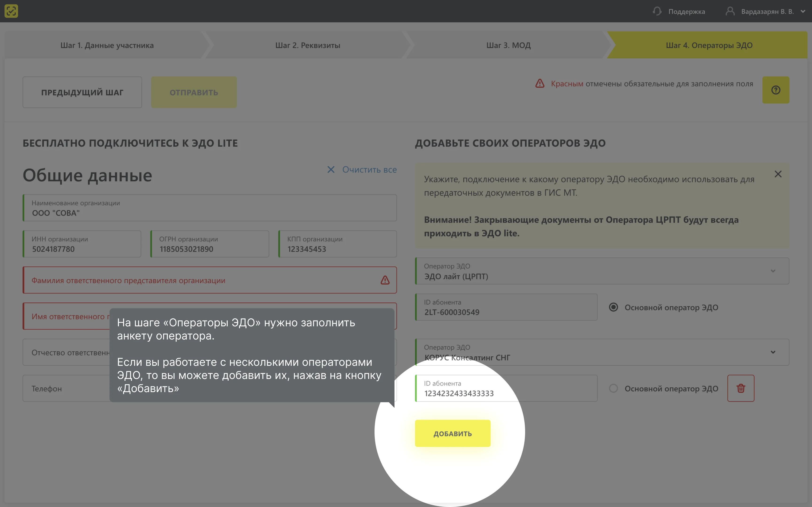Click the Фамилия ответственного представителя field
The height and width of the screenshot is (507, 812).
tap(210, 280)
